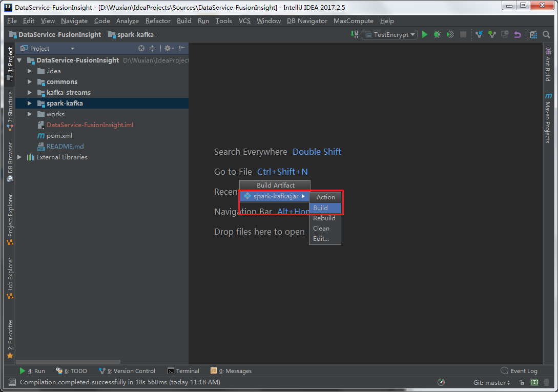The image size is (558, 392).
Task: Hide the Project panel with arrow icon
Action: click(x=182, y=48)
